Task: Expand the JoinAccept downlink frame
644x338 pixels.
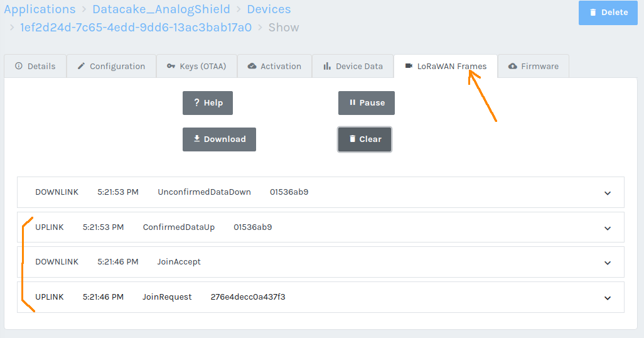Action: 607,263
